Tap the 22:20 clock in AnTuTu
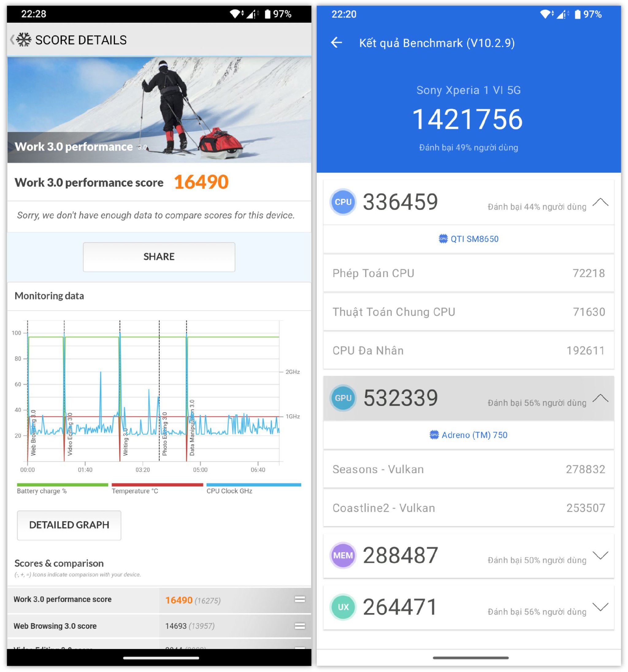The height and width of the screenshot is (672, 628). [x=343, y=14]
